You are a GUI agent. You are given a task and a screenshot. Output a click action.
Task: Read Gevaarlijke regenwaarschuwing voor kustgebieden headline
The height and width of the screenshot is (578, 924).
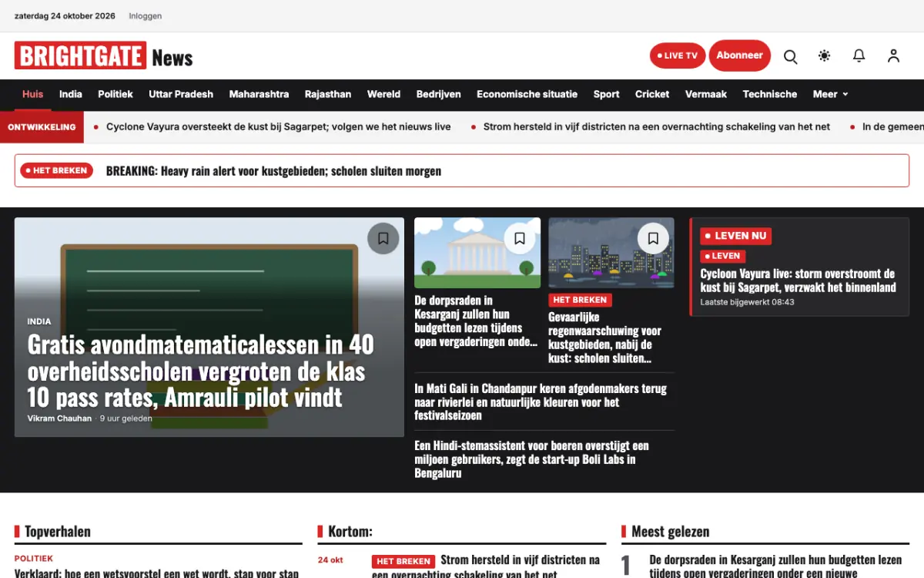pos(605,337)
